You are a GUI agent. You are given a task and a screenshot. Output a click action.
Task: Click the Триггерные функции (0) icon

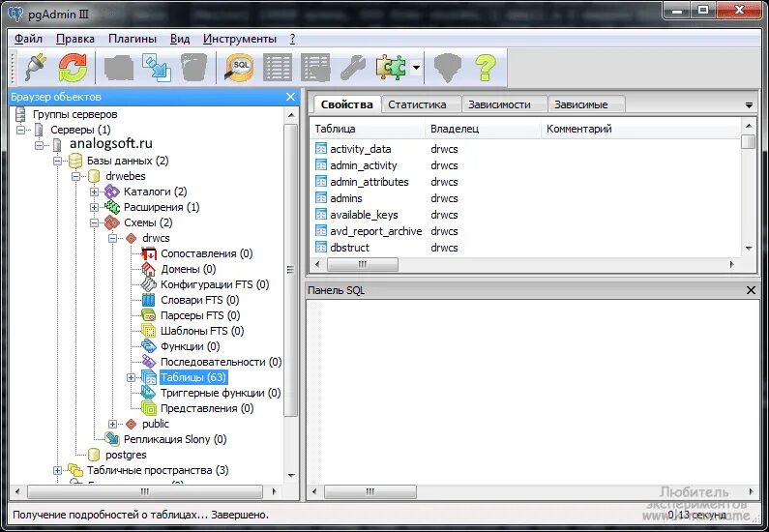149,393
